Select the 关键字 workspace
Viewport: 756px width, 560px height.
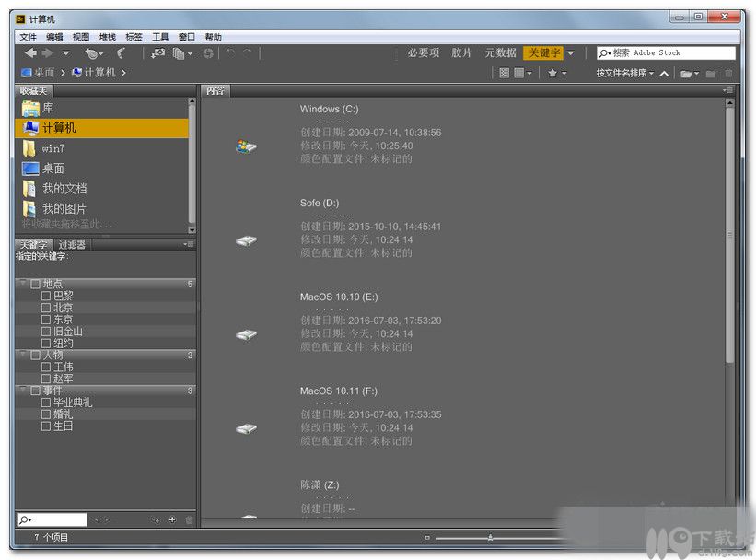[x=544, y=53]
